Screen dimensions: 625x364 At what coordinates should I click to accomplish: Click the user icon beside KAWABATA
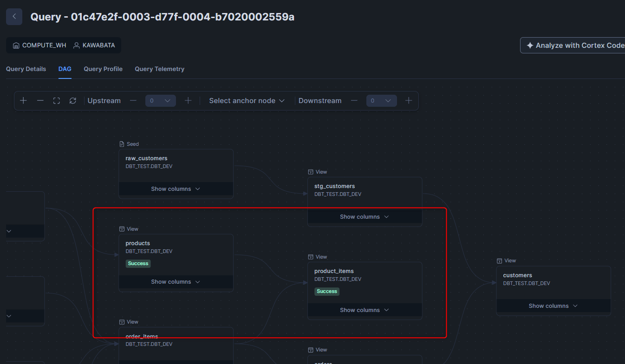tap(77, 45)
